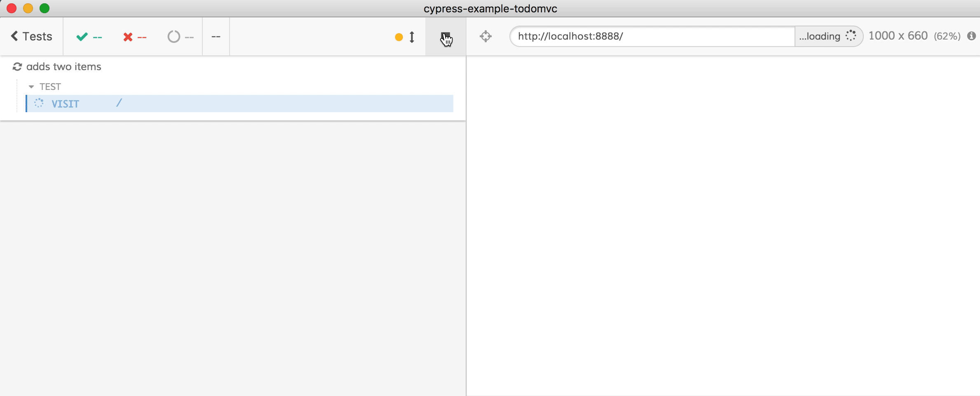This screenshot has width=980, height=396.
Task: Click the green window zoom button
Action: (45, 8)
